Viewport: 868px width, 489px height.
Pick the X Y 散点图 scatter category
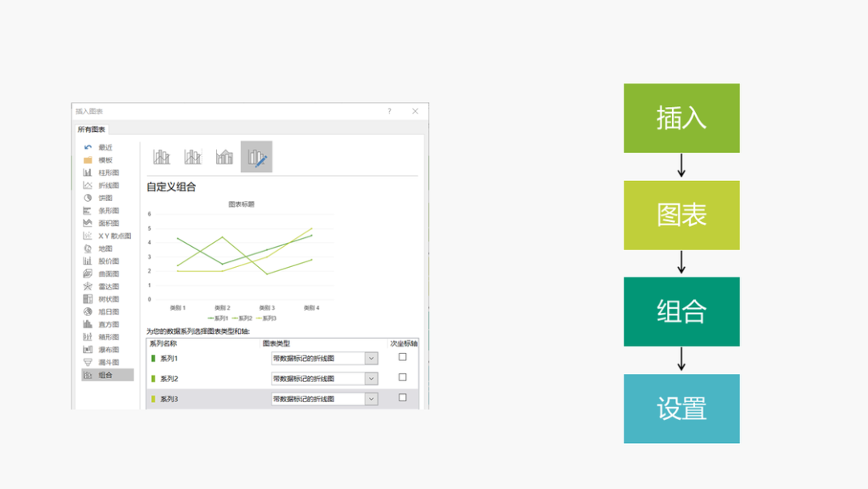(108, 236)
